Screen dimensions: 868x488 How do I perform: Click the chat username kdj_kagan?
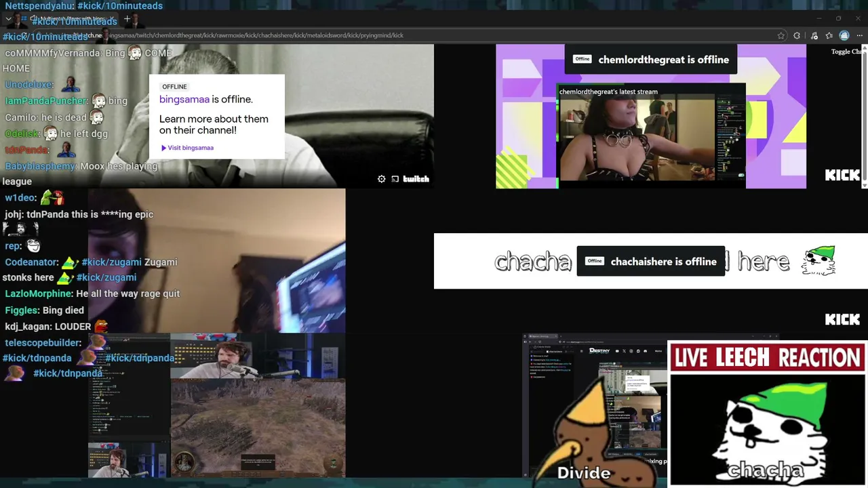(x=28, y=326)
